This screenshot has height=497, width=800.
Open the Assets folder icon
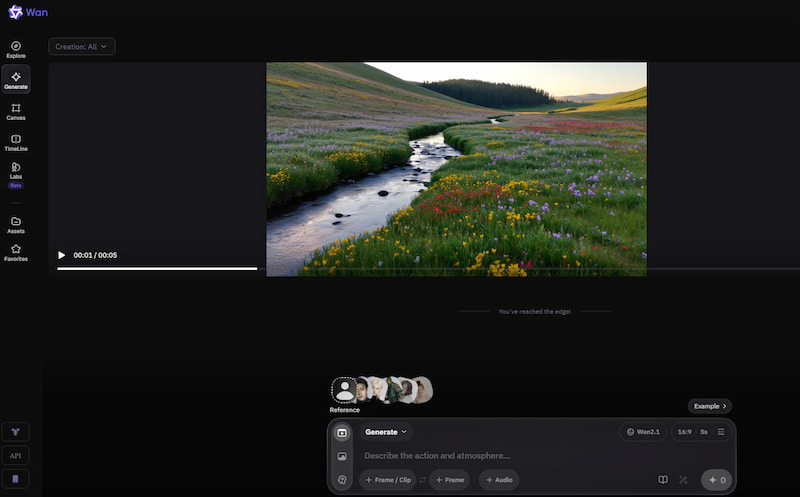point(16,225)
